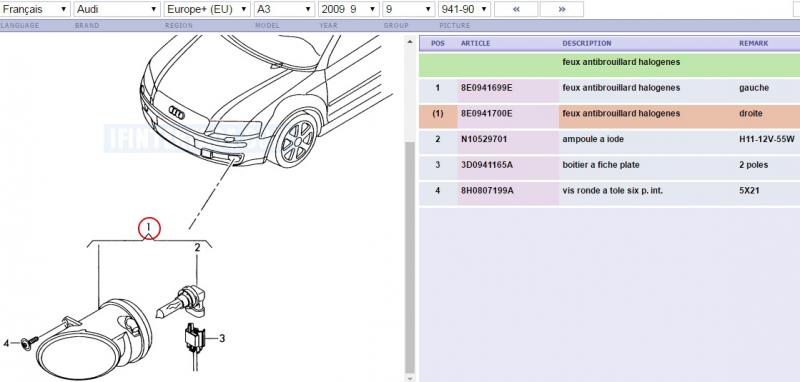This screenshot has height=382, width=800.
Task: Go to next picture with » button
Action: click(562, 9)
